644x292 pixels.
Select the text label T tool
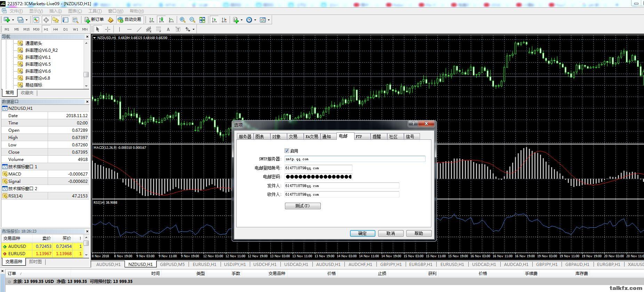tap(178, 30)
